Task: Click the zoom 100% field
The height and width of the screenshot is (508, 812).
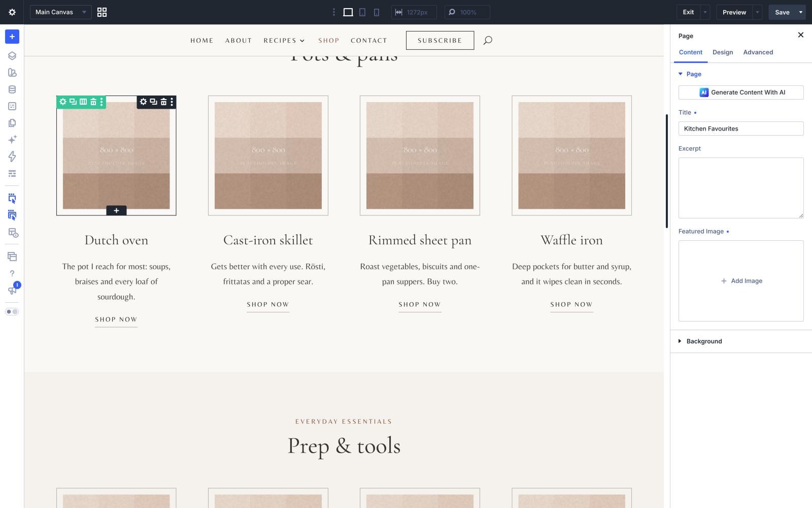Action: [467, 12]
